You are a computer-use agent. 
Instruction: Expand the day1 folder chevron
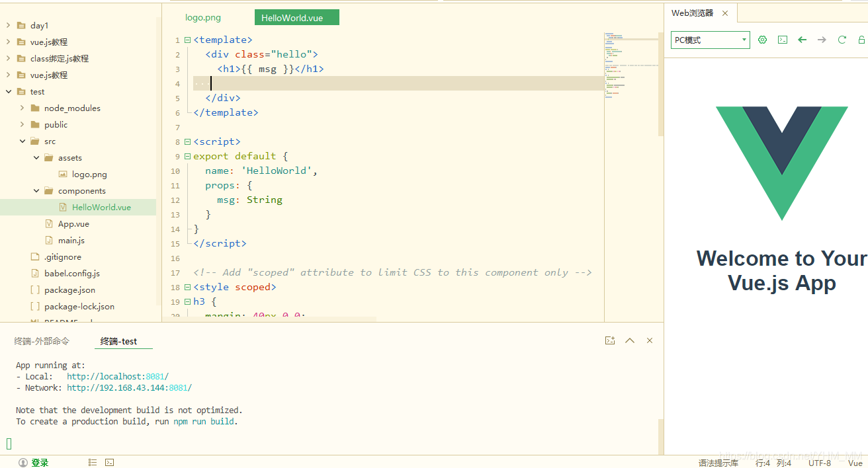[x=8, y=25]
